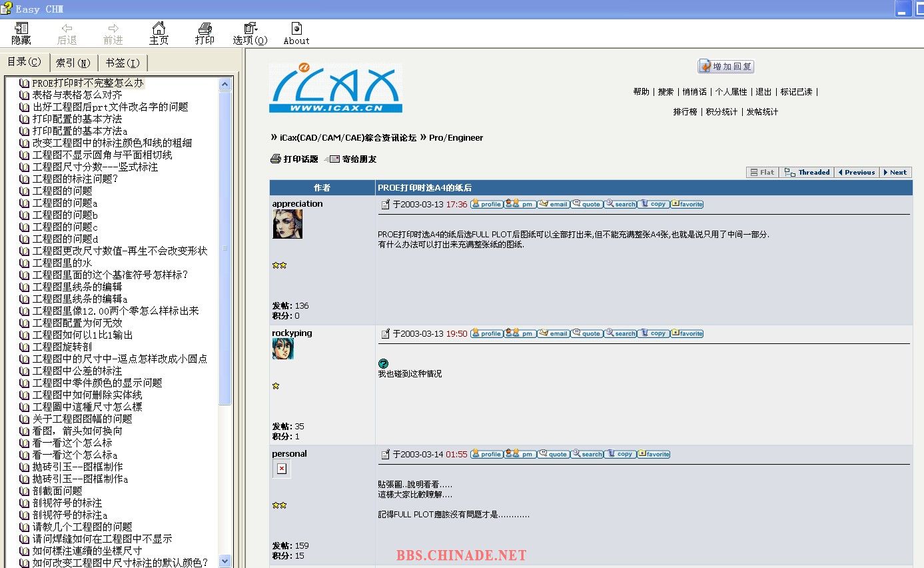Switch to Flat view mode
Screen dimensions: 924x568
[x=762, y=172]
